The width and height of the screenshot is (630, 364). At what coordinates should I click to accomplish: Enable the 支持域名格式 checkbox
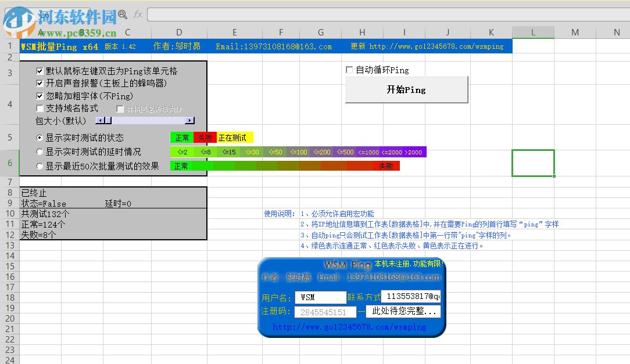pos(40,107)
